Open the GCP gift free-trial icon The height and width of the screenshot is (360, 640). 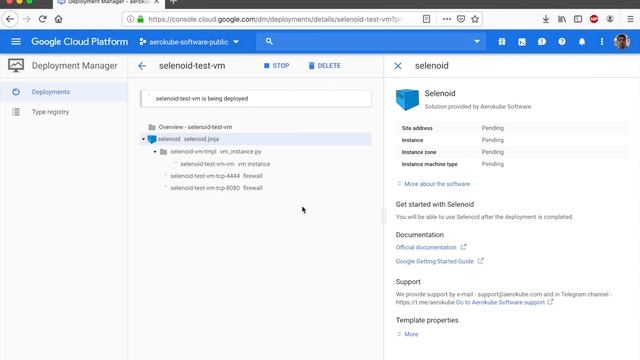(502, 42)
